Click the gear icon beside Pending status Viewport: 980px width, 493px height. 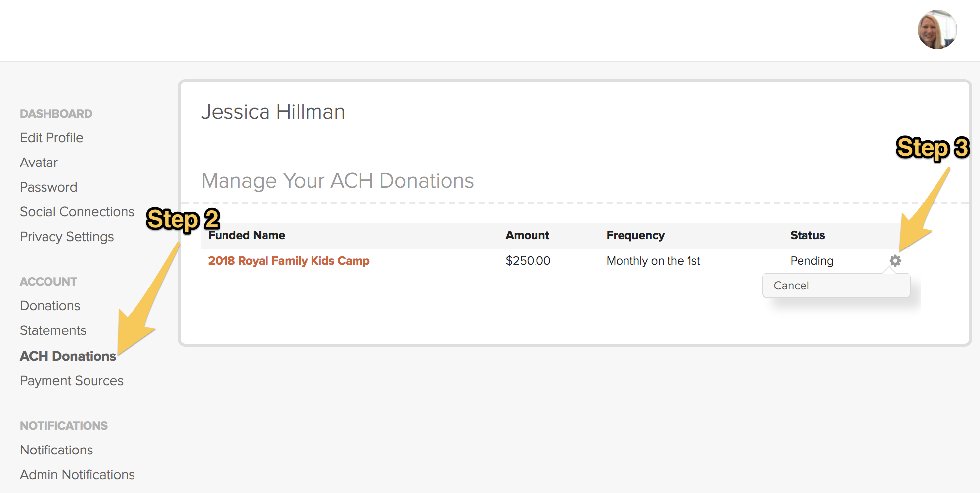coord(895,261)
